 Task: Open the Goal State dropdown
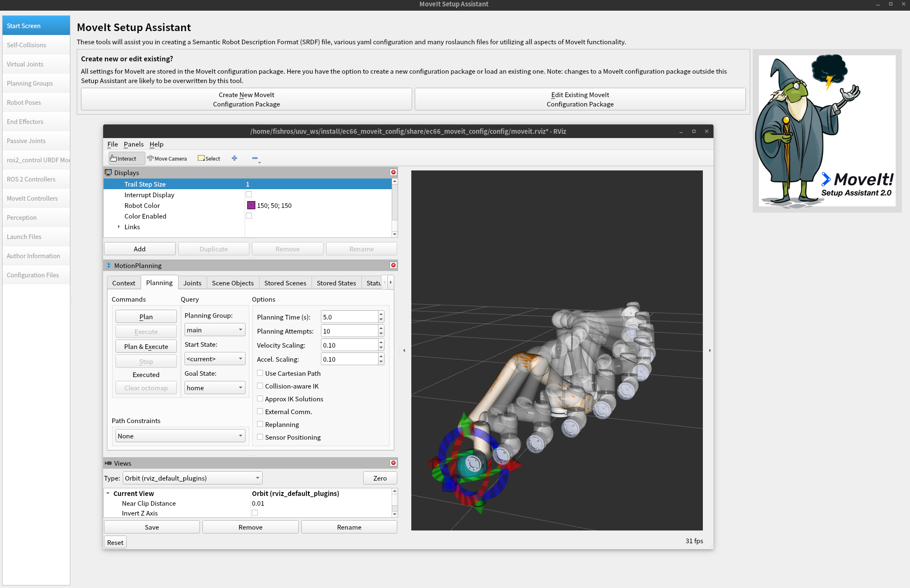tap(215, 388)
